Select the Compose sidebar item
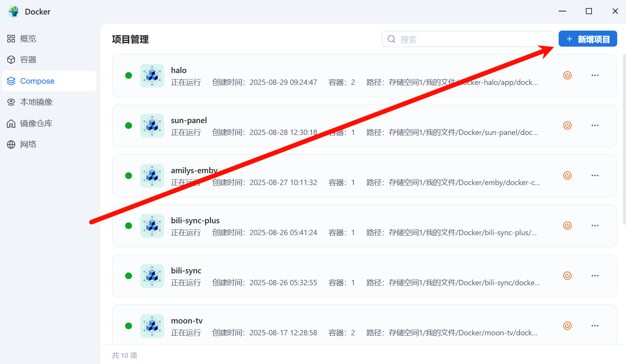 pos(49,81)
